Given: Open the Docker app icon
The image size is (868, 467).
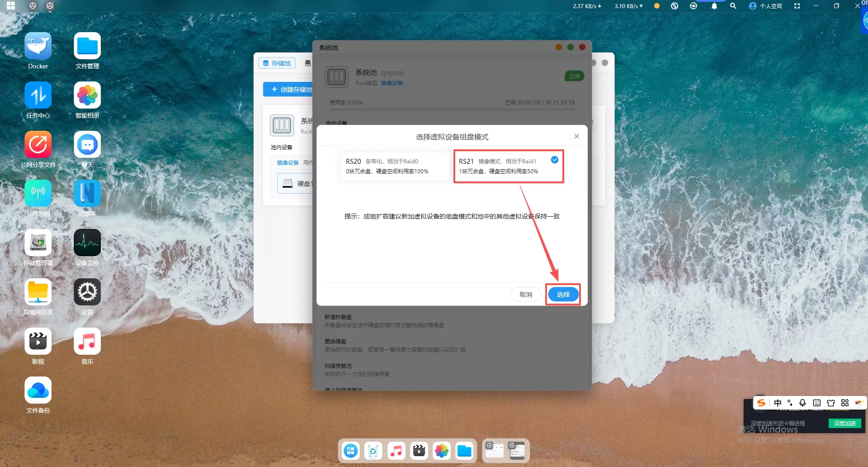Looking at the screenshot, I should pos(38,46).
